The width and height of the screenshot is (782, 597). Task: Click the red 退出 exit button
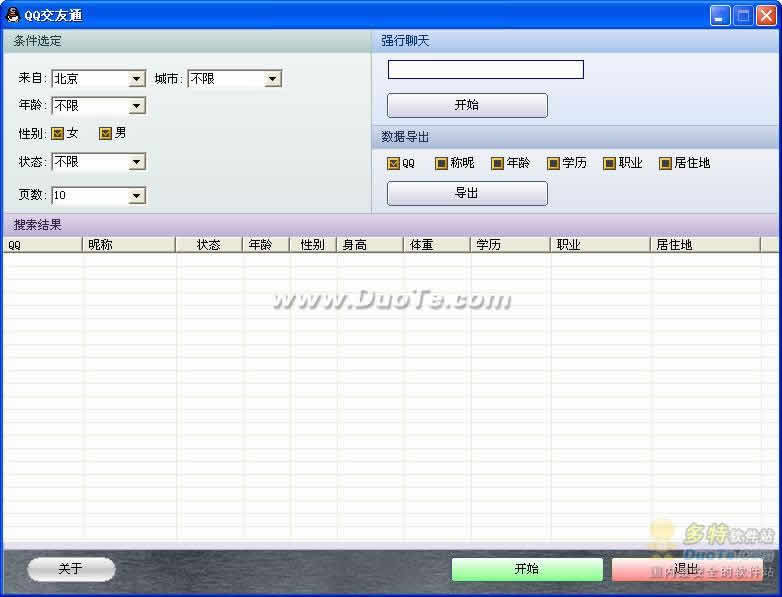[687, 569]
